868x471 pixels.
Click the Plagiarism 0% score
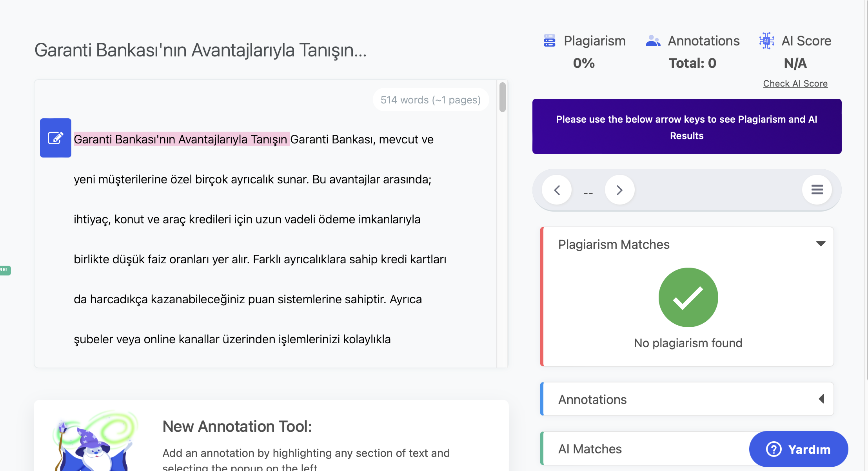click(584, 63)
